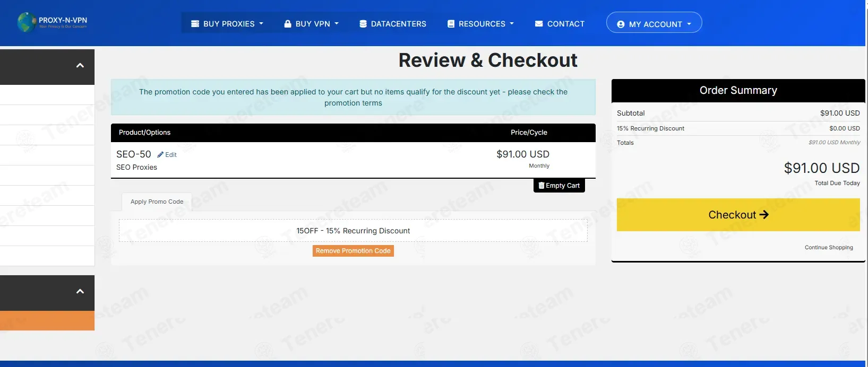Click the "Price/Cycle" column header

(x=529, y=133)
